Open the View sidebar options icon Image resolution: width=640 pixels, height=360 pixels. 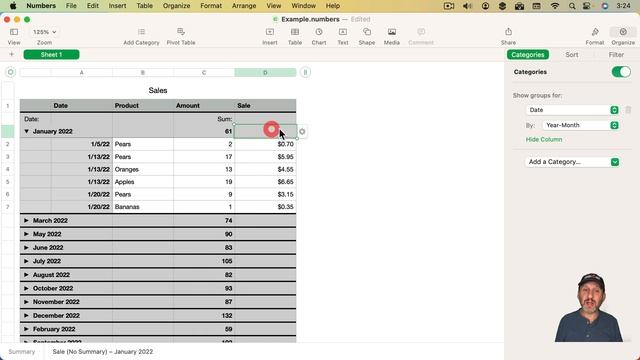(14, 32)
